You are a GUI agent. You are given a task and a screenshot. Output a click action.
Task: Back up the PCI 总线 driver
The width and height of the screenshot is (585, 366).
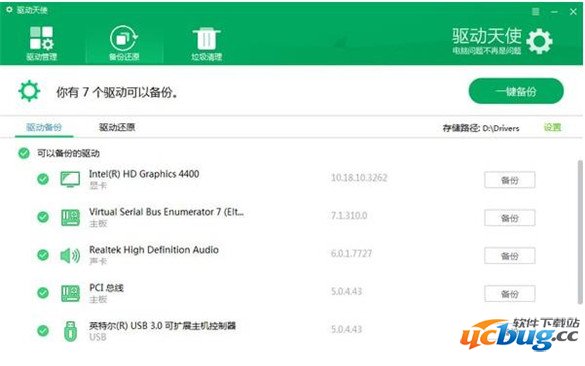[x=510, y=294]
